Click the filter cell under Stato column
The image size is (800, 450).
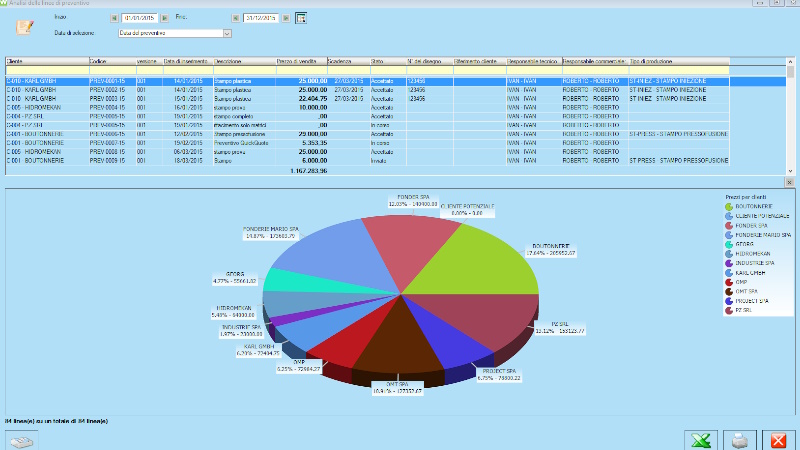(x=388, y=70)
